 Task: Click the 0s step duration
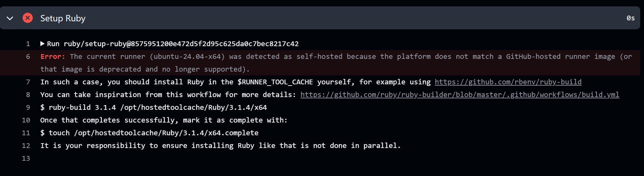tap(630, 18)
